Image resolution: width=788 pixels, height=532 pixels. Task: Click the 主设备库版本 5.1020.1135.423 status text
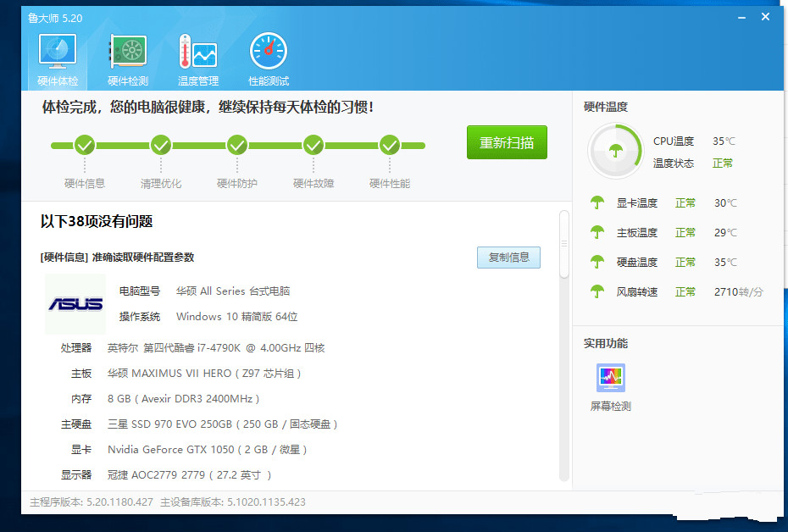pyautogui.click(x=233, y=502)
